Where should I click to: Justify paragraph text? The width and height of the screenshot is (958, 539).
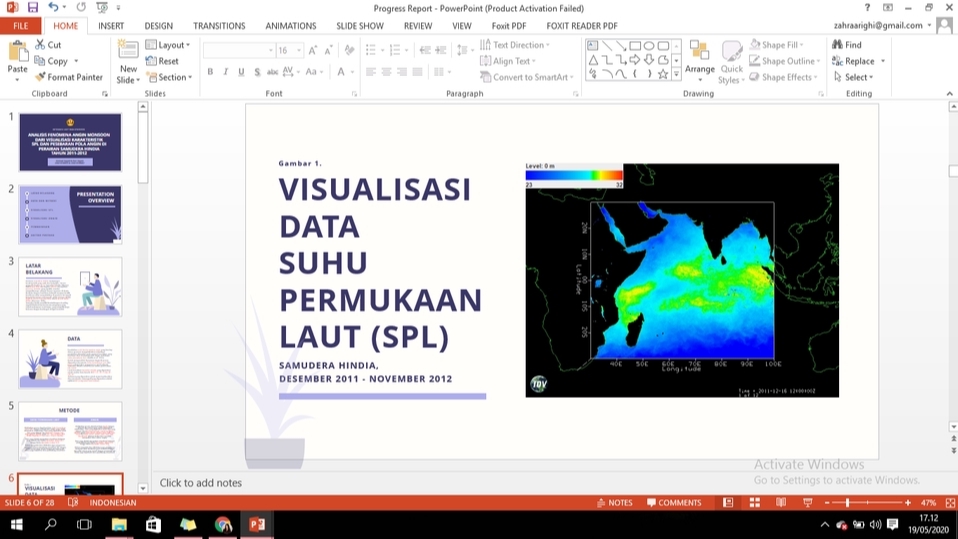pyautogui.click(x=417, y=72)
